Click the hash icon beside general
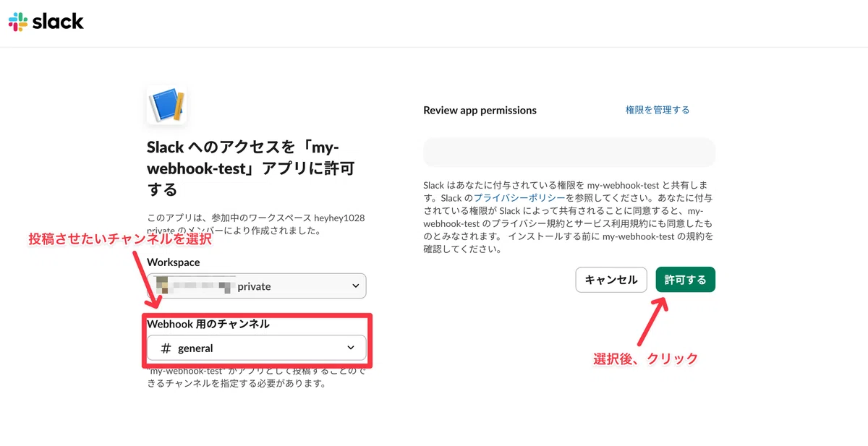The height and width of the screenshot is (446, 868). (x=166, y=348)
